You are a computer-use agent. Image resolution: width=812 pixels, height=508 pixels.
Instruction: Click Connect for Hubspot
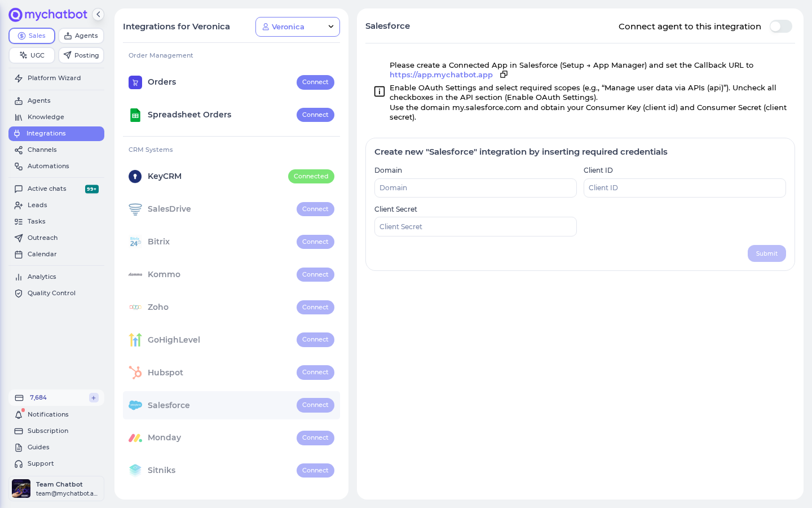315,373
